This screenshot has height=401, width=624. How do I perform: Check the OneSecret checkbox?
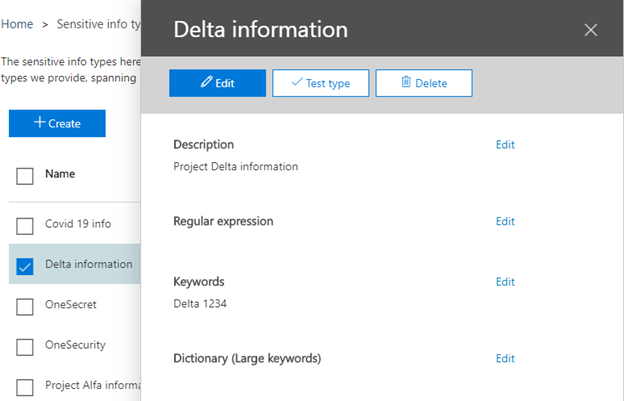[x=25, y=306]
